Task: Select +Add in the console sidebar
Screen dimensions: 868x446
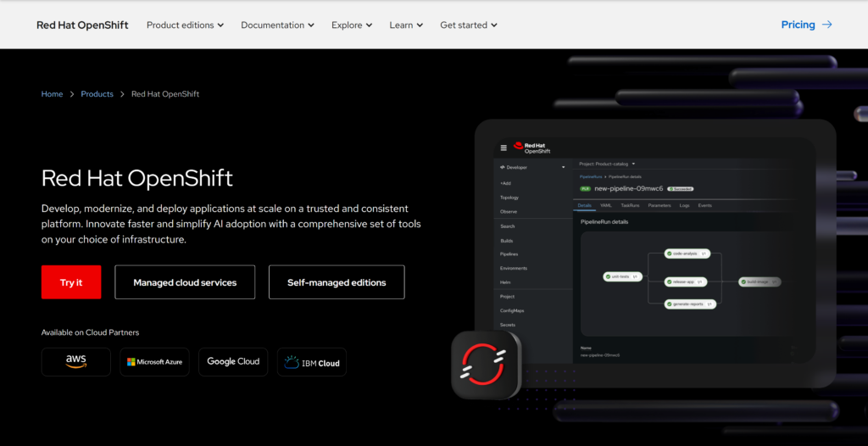Action: click(505, 183)
